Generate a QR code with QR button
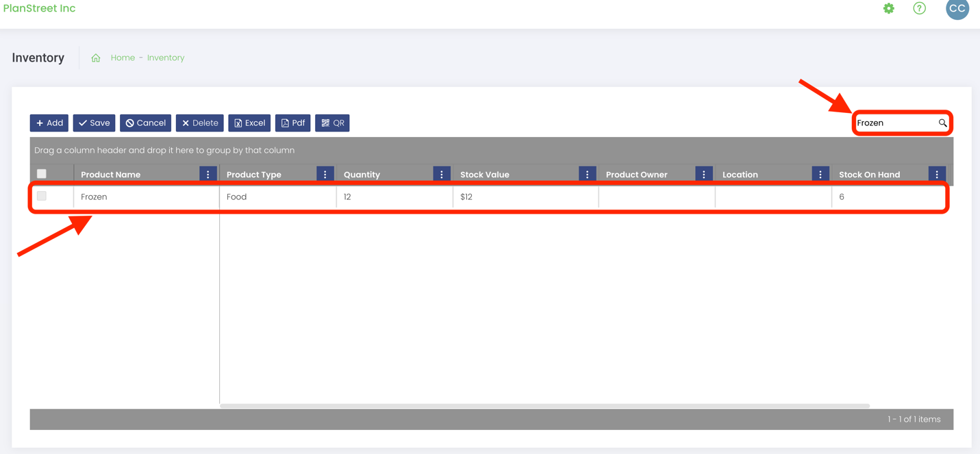This screenshot has height=454, width=980. (332, 123)
